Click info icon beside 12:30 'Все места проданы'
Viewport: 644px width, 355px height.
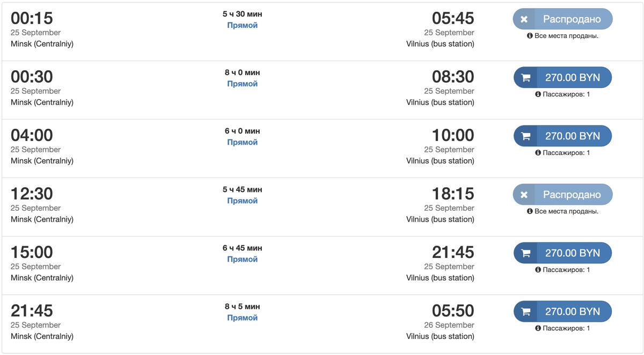pyautogui.click(x=530, y=211)
